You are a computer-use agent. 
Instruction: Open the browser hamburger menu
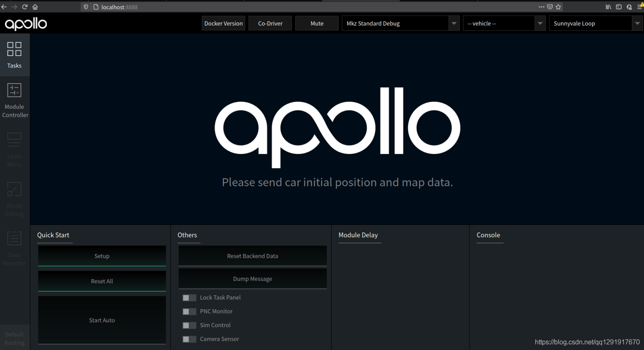pyautogui.click(x=640, y=7)
